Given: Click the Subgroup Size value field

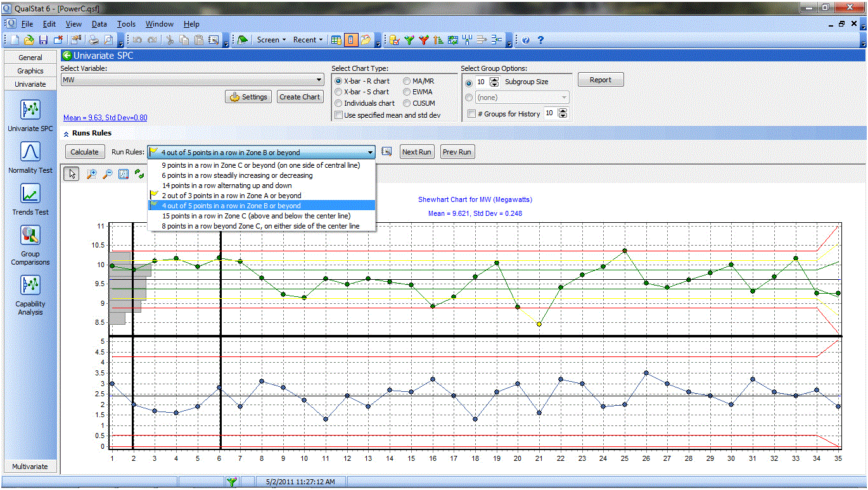Looking at the screenshot, I should (x=483, y=82).
